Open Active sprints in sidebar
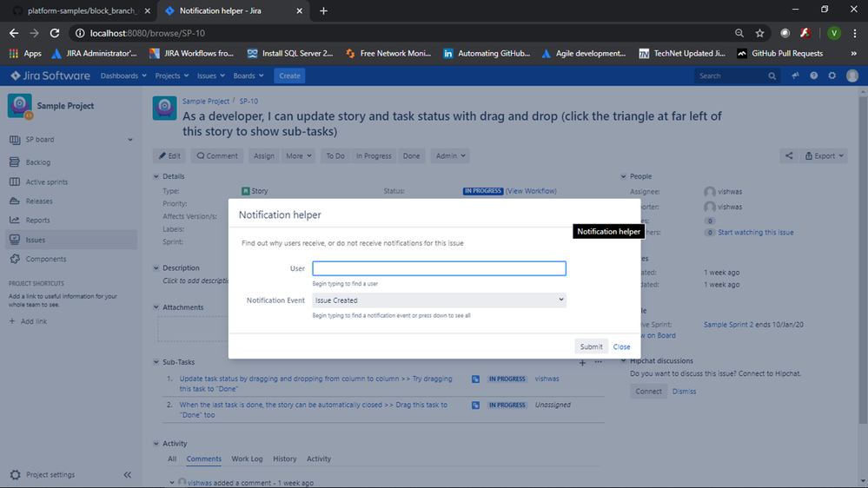 [47, 181]
